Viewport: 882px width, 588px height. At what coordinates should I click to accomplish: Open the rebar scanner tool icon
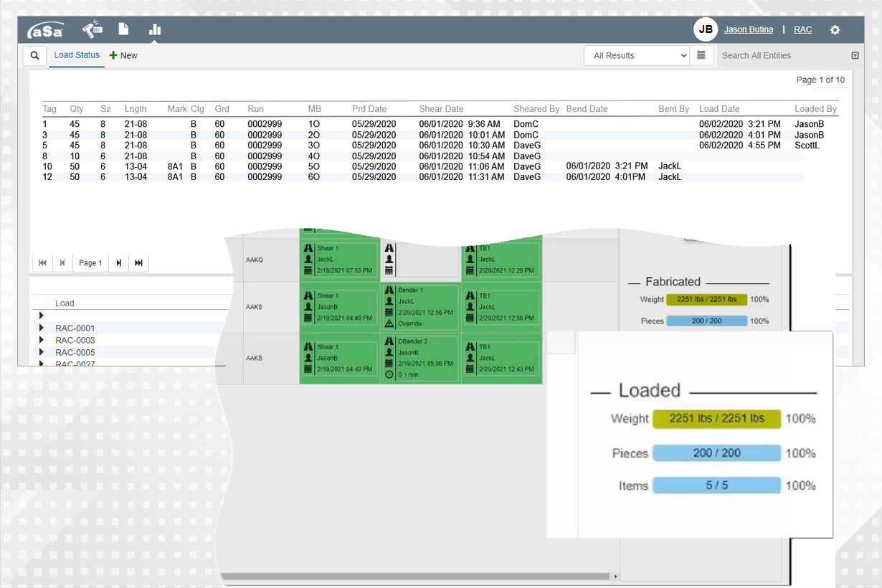point(92,29)
